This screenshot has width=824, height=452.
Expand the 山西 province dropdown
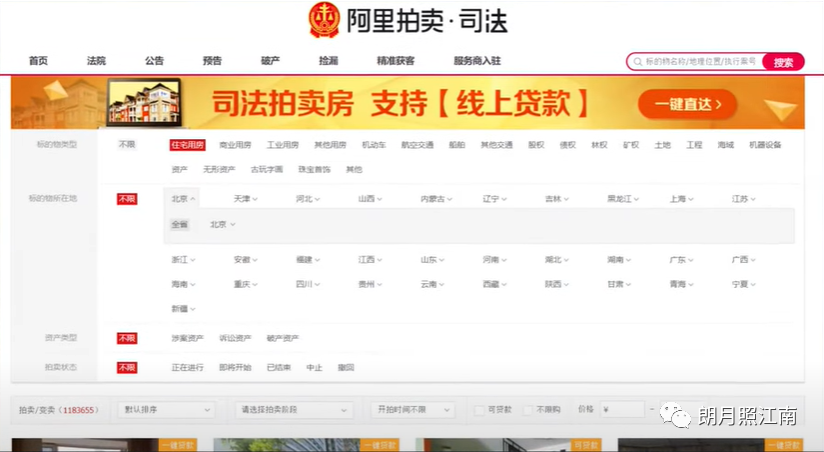tap(370, 199)
